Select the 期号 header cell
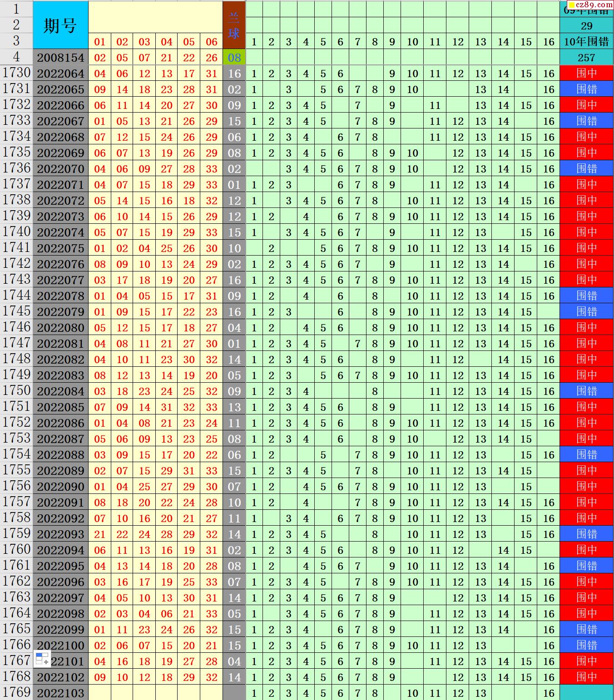 point(60,25)
